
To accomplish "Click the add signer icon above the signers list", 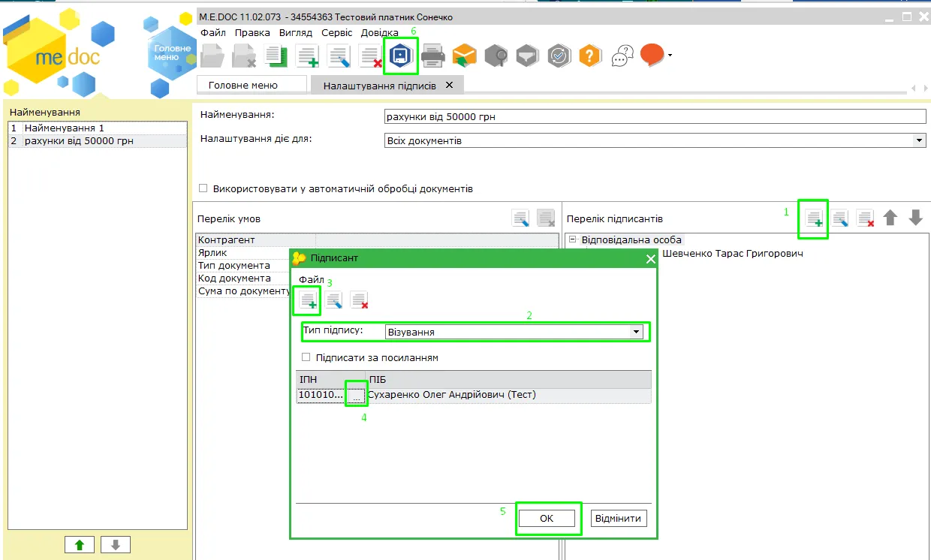I will pos(814,218).
